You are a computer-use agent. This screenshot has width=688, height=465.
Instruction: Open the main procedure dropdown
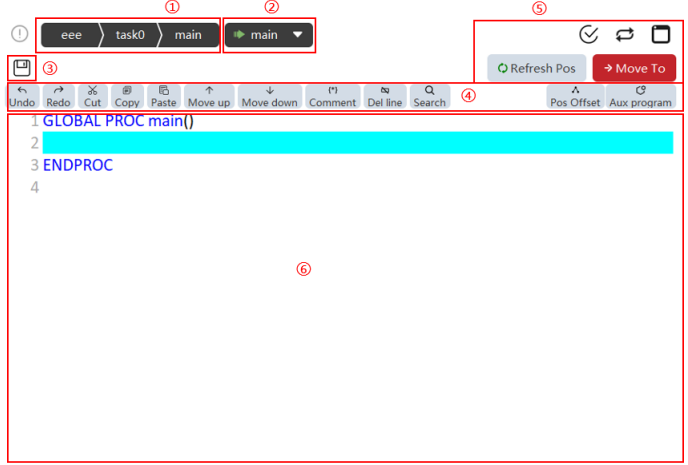tap(269, 35)
